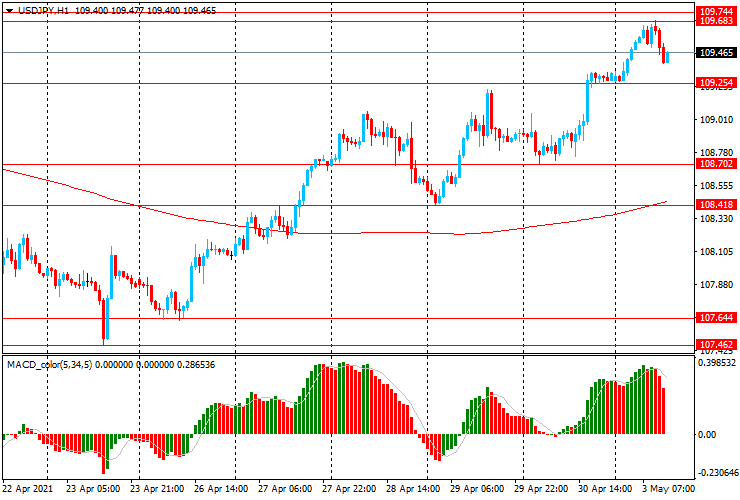
Task: Click the 108.418 level label
Action: tap(716, 204)
